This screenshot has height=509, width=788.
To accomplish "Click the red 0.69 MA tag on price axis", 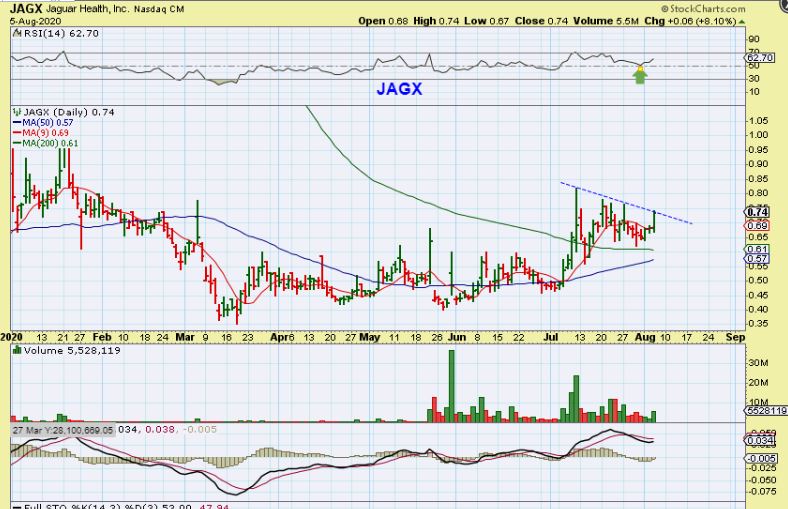I will tap(756, 226).
